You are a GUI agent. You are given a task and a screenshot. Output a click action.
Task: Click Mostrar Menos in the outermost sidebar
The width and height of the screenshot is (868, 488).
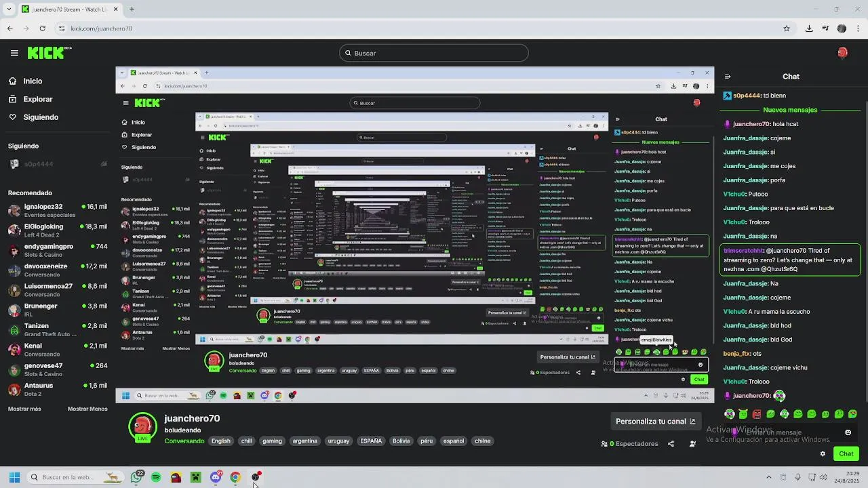pos(87,409)
